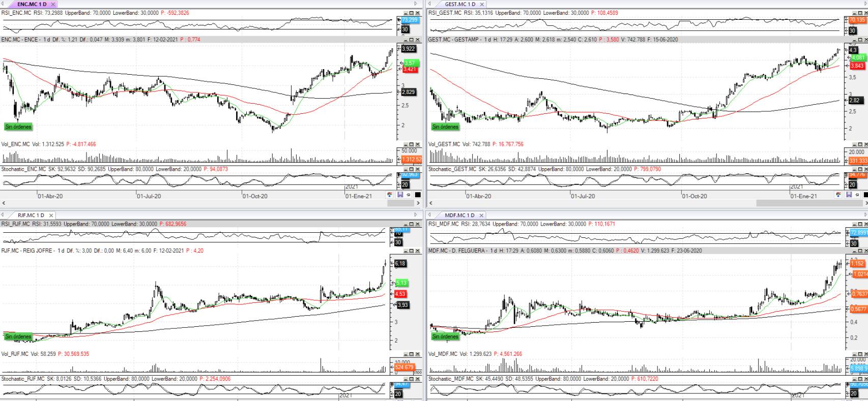The image size is (868, 401).
Task: Click the black color swatch in ENC.MC chart
Action: (418, 195)
